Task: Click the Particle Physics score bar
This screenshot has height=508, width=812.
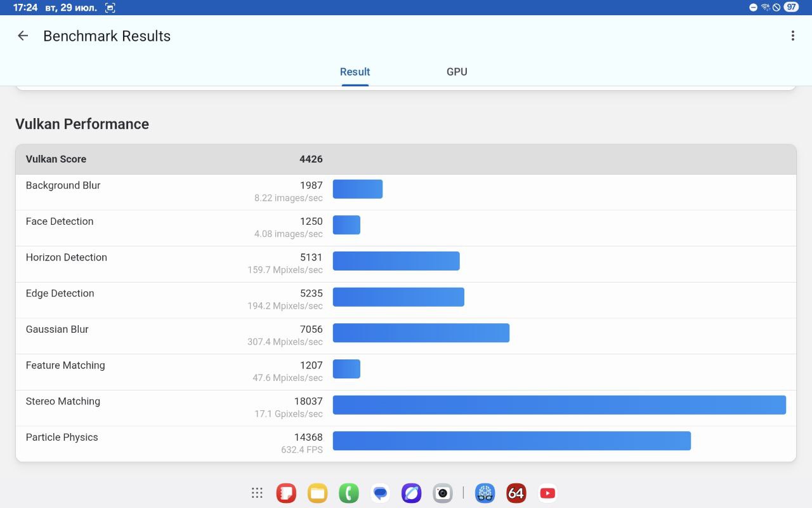Action: (512, 441)
